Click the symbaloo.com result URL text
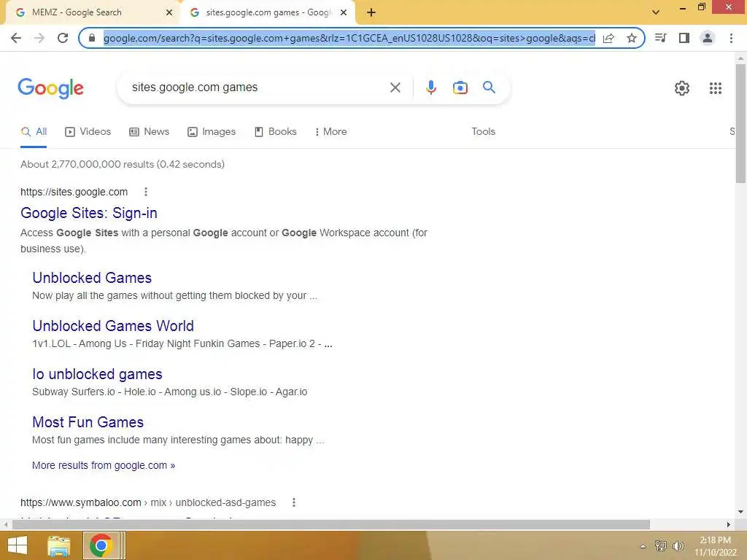 pyautogui.click(x=148, y=502)
